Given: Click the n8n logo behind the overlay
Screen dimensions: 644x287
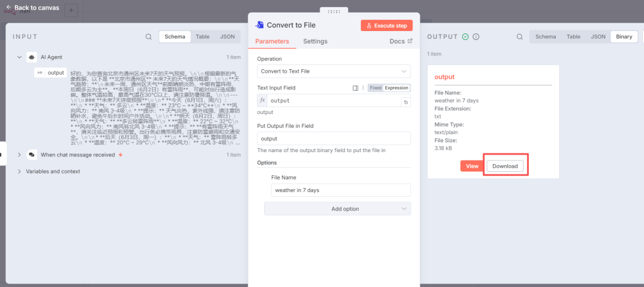Looking at the screenshot, I should click(x=17, y=11).
